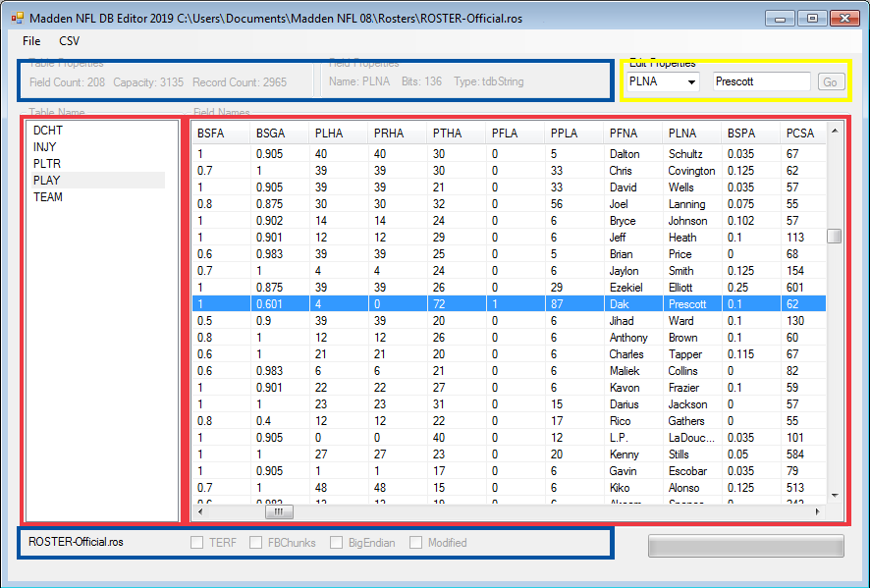Image resolution: width=870 pixels, height=588 pixels.
Task: Click the Prescott search value field
Action: click(x=761, y=81)
